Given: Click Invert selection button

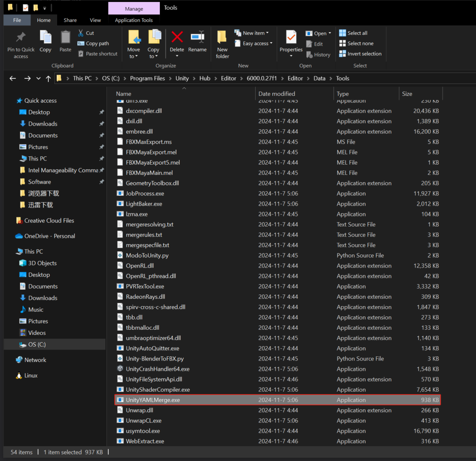Looking at the screenshot, I should click(x=360, y=53).
